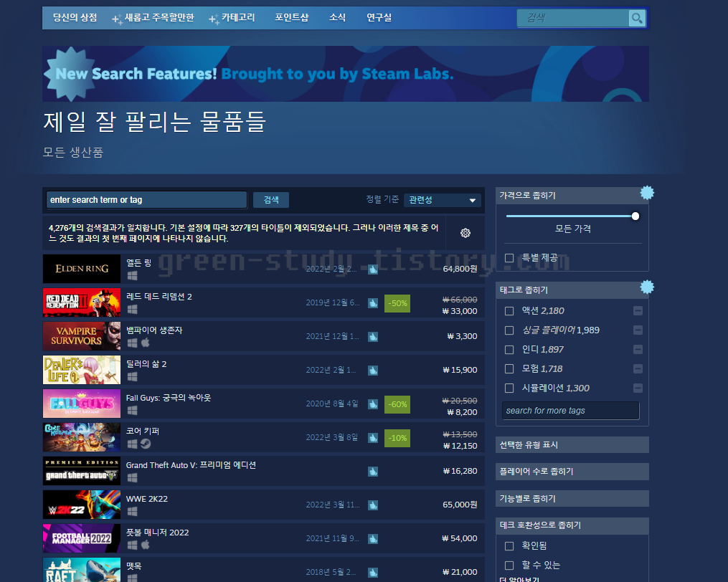Screen dimensions: 728x582
Task: Collapse the 데크 호환성으로 좁히기 section
Action: [572, 525]
